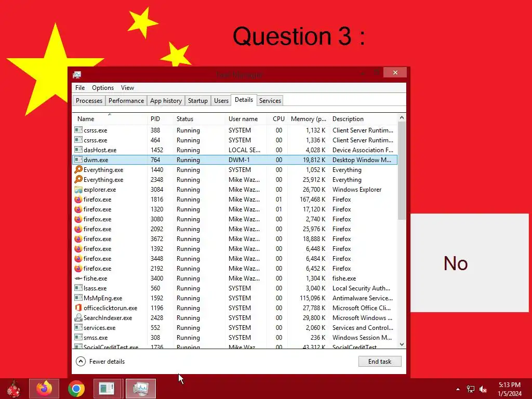Click the No answer box
The image size is (532, 399).
[x=470, y=262]
